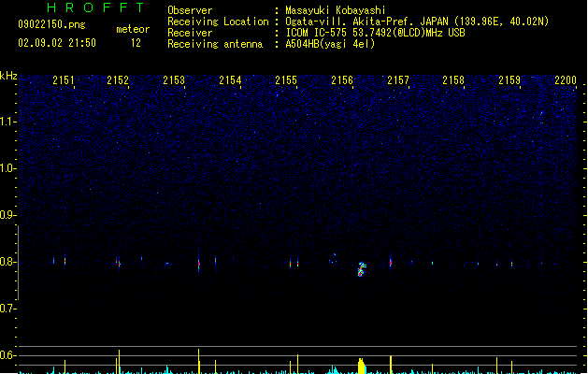Click the 0.7 kHz frequency axis label
The image size is (588, 374).
coord(7,309)
